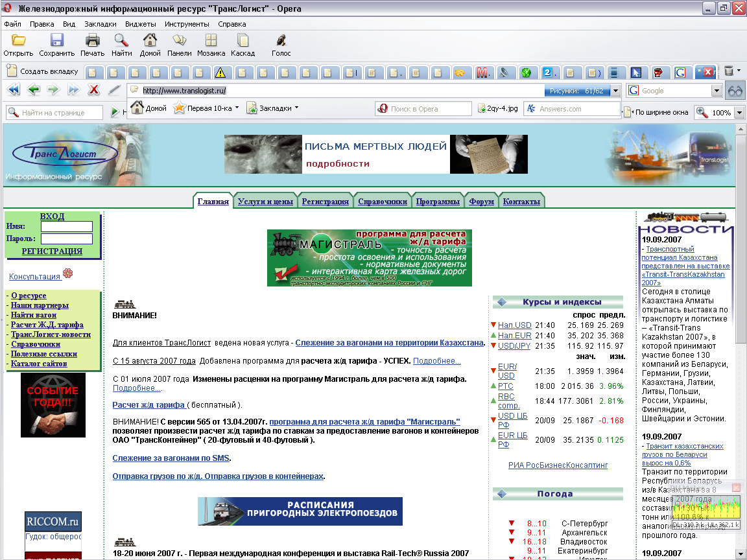
Task: Switch to the tab with green globe icon
Action: 526,73
